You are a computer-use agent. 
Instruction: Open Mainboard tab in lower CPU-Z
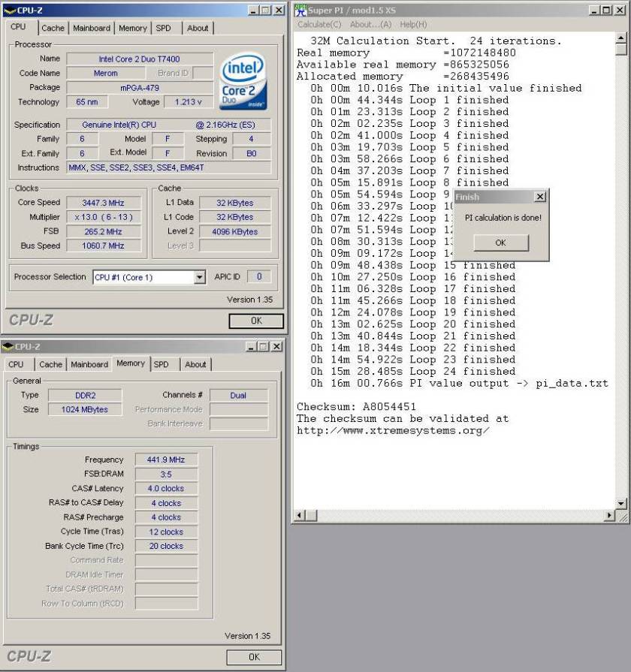[x=89, y=364]
